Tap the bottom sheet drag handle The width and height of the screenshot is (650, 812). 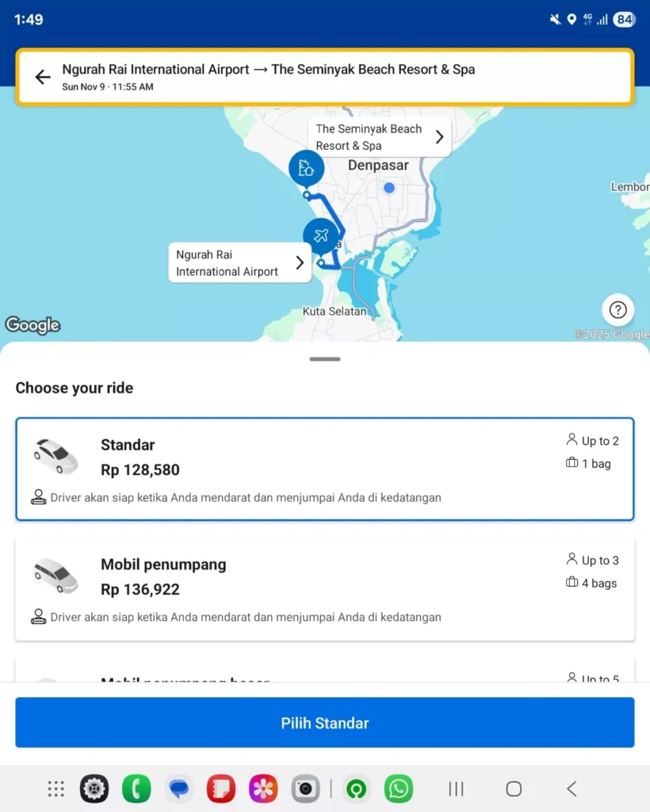click(325, 358)
